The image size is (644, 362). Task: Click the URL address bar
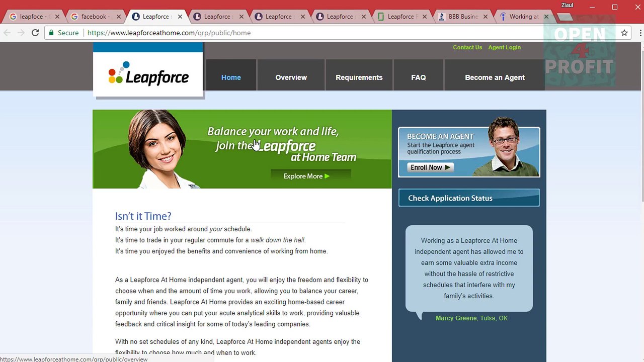pyautogui.click(x=332, y=33)
